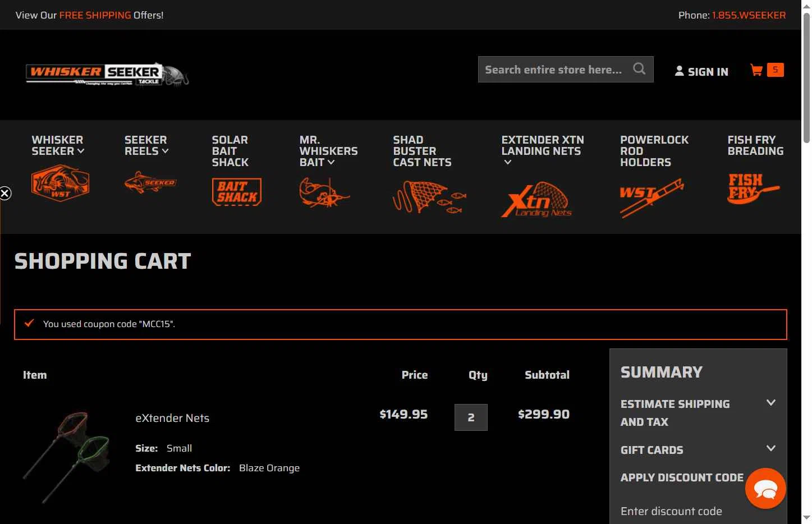Click the Fish Fry pan icon
The image size is (812, 524).
tap(753, 189)
